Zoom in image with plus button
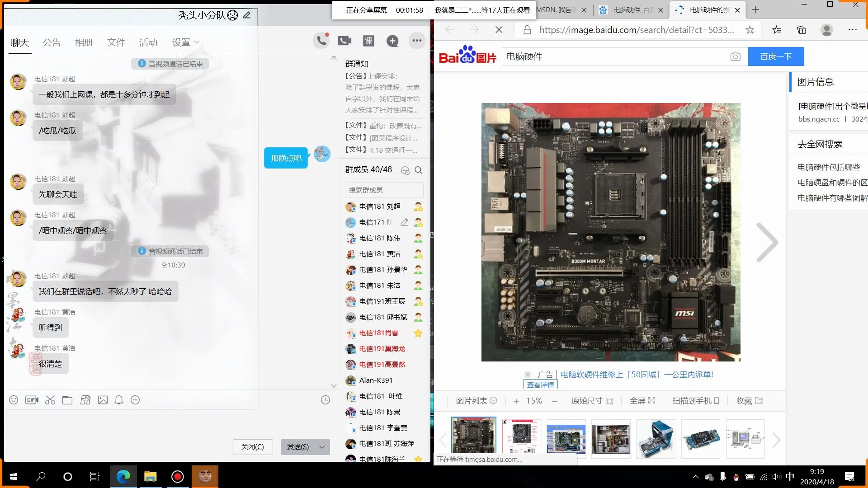The image size is (868, 488). point(516,401)
